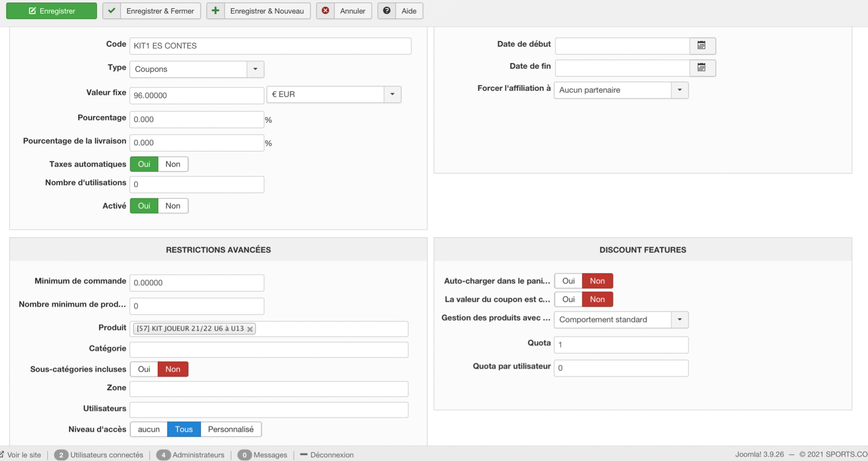Open the Comportement standard dropdown
868x461 pixels.
[679, 320]
